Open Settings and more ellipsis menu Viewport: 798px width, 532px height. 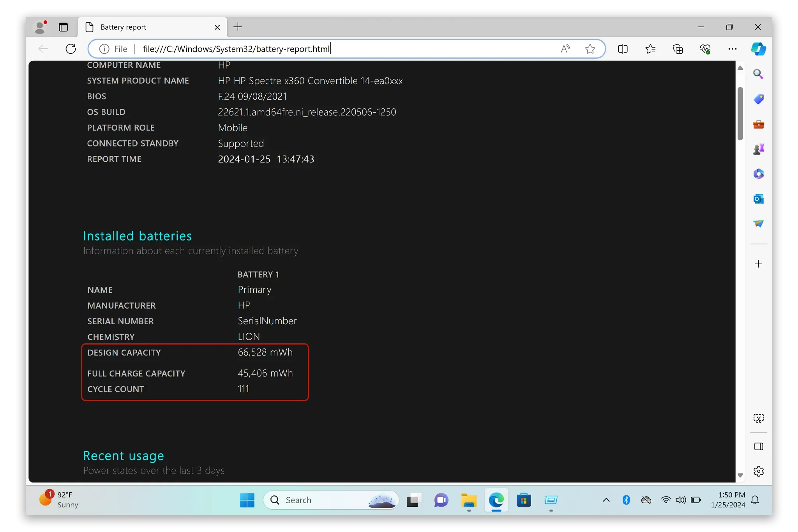732,49
